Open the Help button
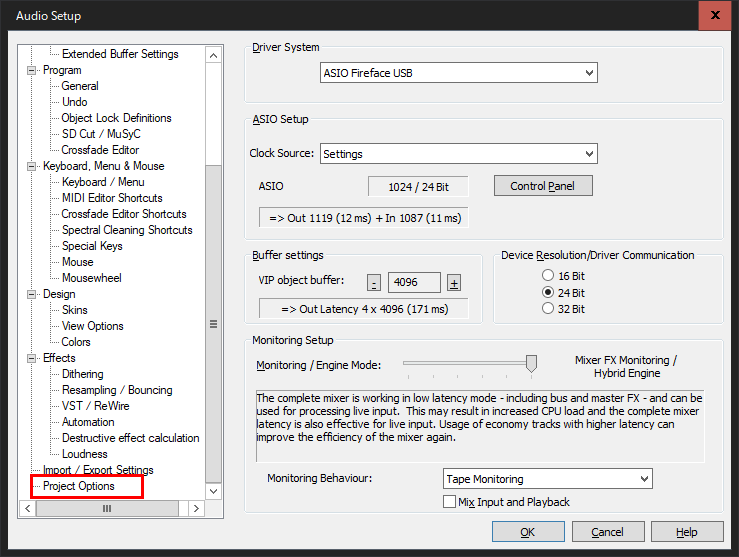This screenshot has height=557, width=739. [x=687, y=532]
